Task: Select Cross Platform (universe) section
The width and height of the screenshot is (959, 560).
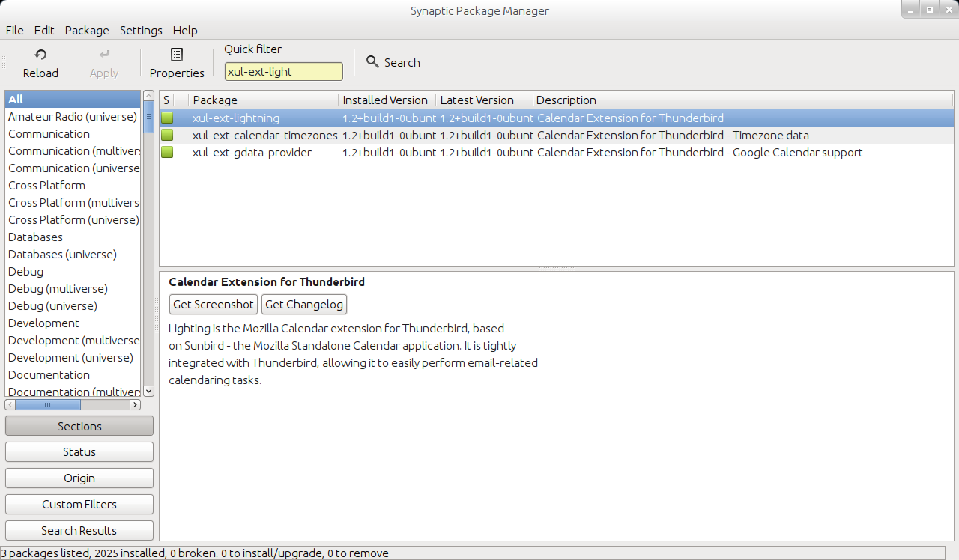Action: click(x=73, y=220)
